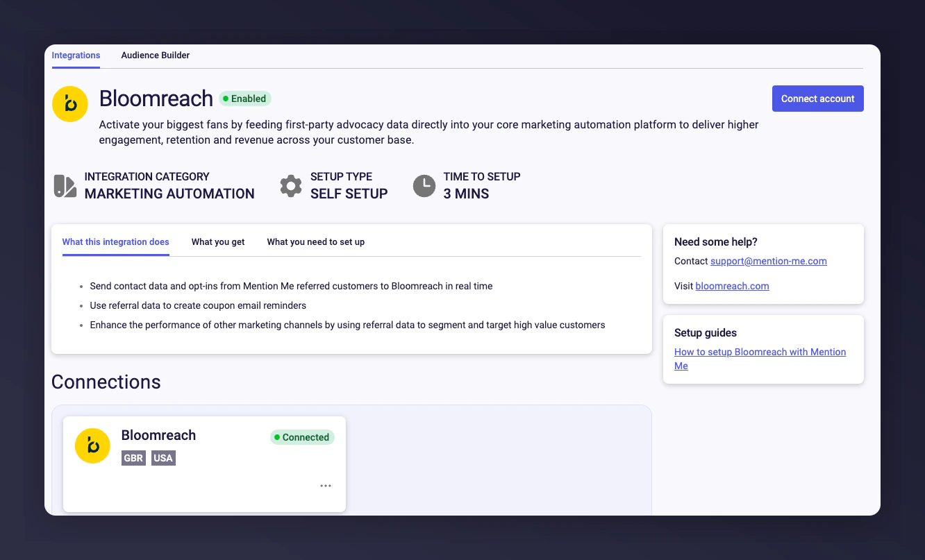Click the Connected status badge
The image size is (925, 560).
pyautogui.click(x=302, y=437)
